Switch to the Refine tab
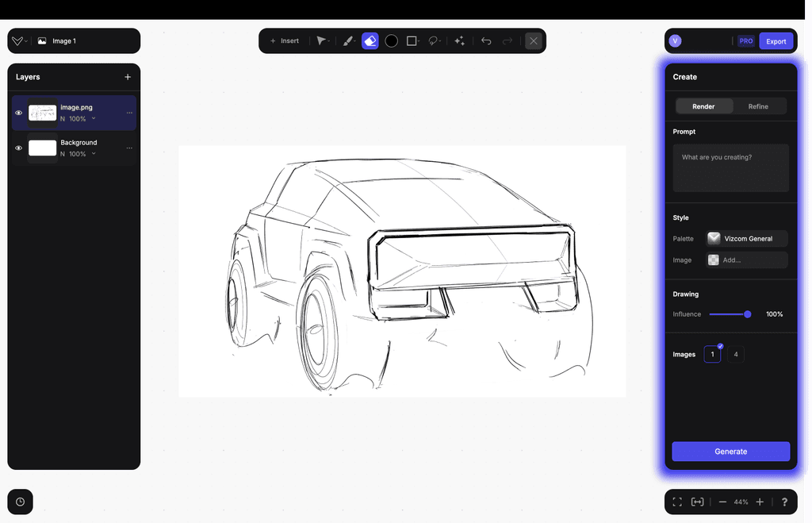The image size is (812, 523). pyautogui.click(x=758, y=106)
